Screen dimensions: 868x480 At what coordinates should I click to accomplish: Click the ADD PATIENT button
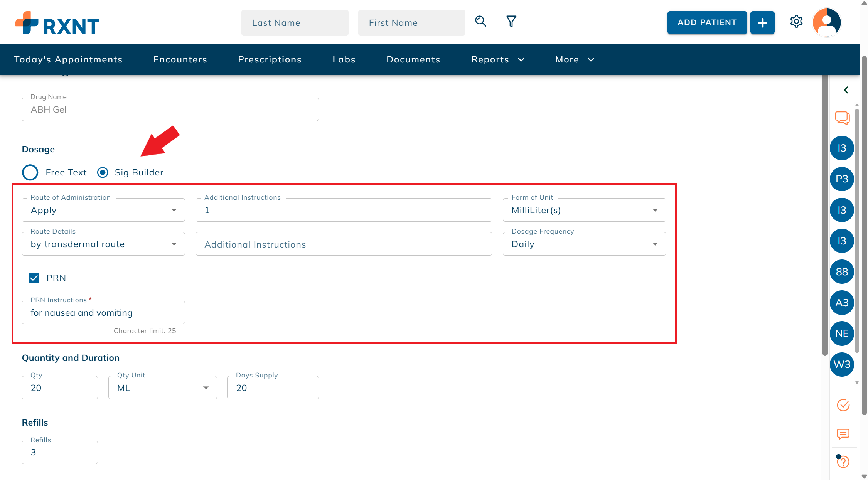pyautogui.click(x=707, y=23)
